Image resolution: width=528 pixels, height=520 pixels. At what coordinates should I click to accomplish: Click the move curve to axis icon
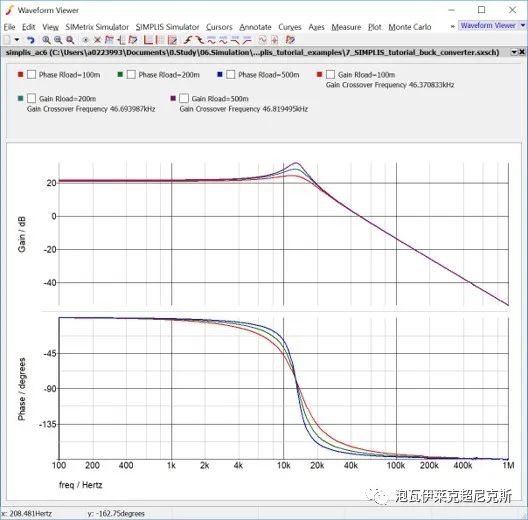(x=133, y=40)
